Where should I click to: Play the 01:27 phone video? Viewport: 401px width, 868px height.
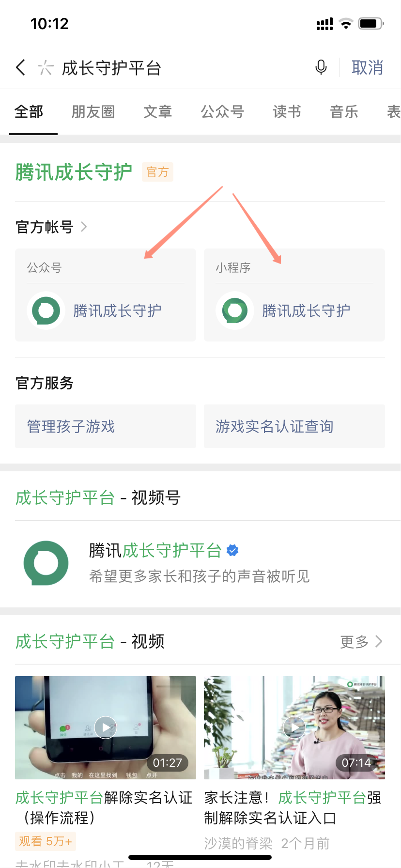(x=106, y=727)
